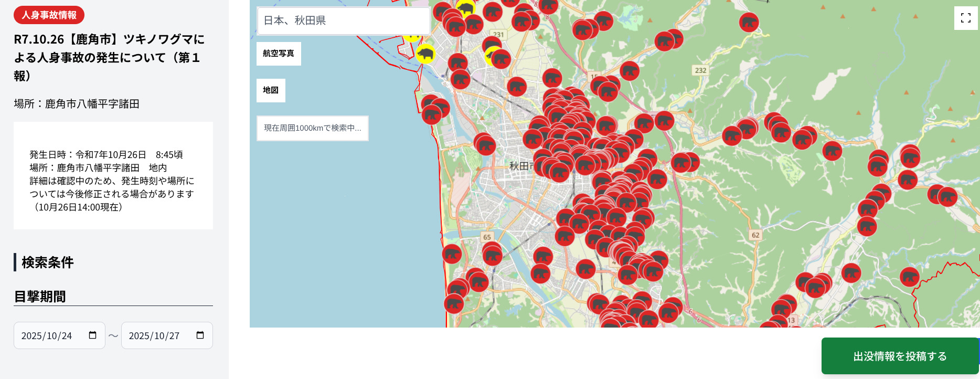Click the route 62 road sign on map
Viewport: 980px width, 379px height.
755,235
